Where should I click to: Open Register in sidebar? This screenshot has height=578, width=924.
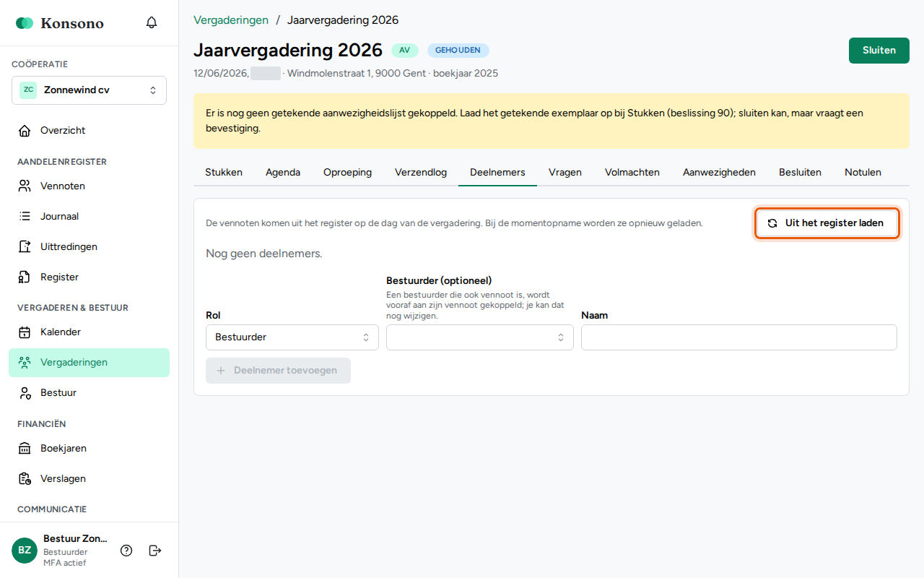coord(89,277)
